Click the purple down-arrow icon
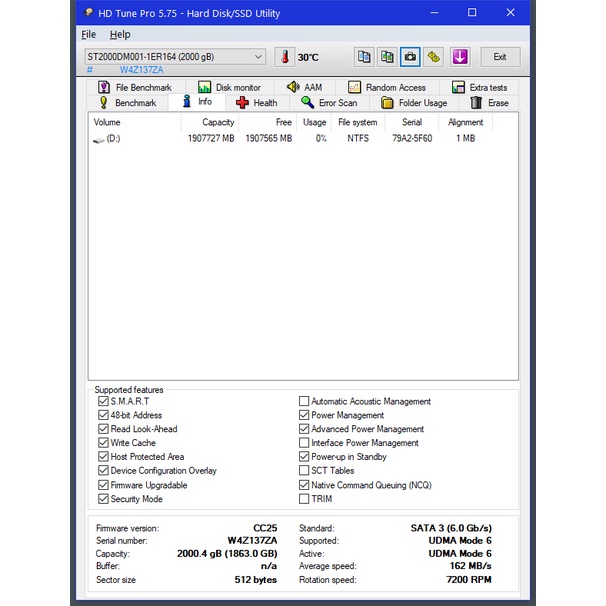The height and width of the screenshot is (606, 606). tap(459, 57)
